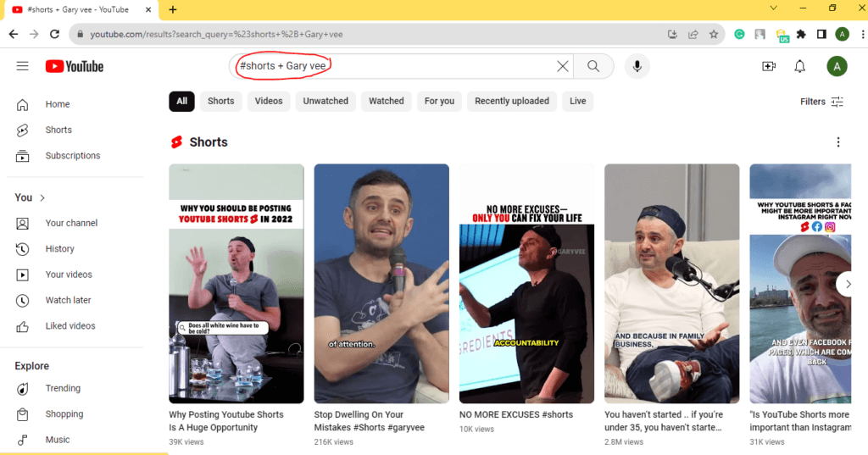This screenshot has width=868, height=455.
Task: Open Is YouTube Shorts more important title
Action: click(800, 420)
